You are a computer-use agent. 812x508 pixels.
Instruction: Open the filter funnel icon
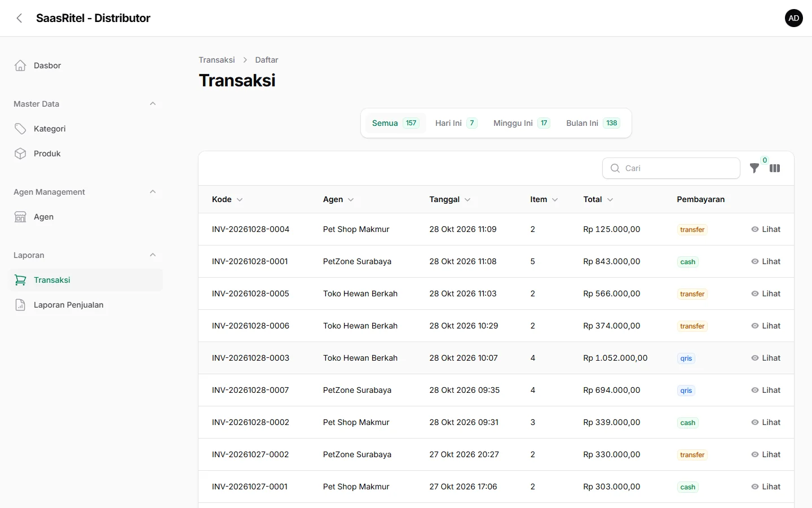pos(754,168)
